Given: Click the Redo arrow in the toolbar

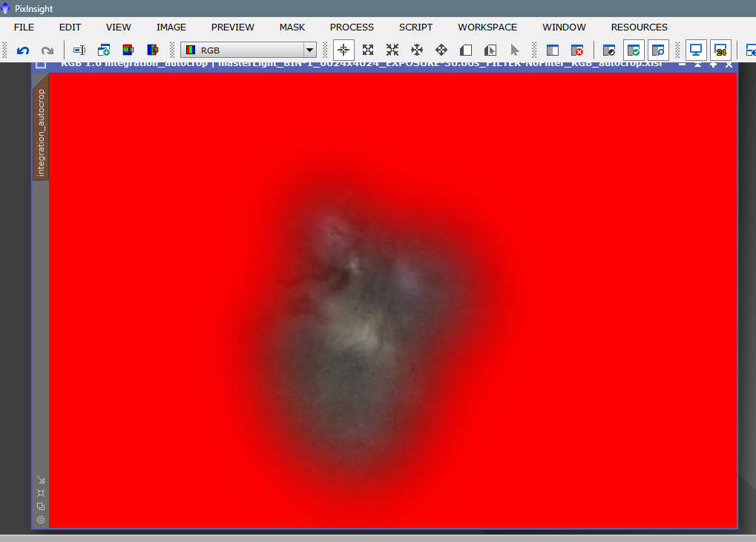Looking at the screenshot, I should pyautogui.click(x=47, y=50).
